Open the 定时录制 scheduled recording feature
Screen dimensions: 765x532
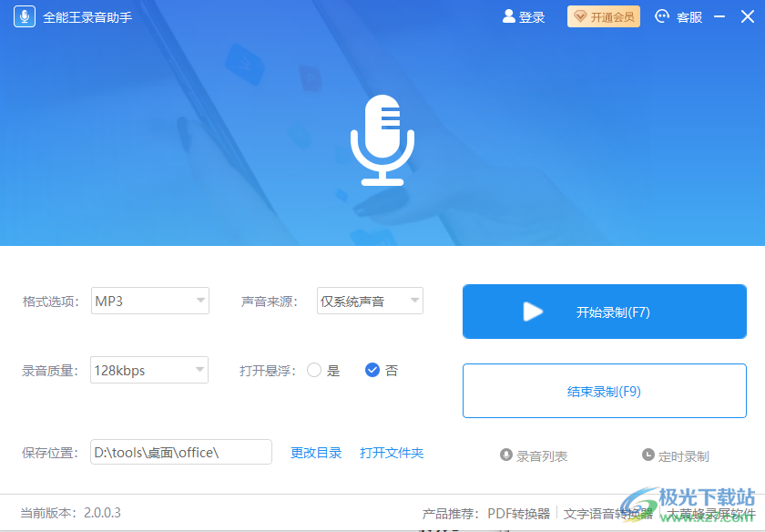(676, 456)
